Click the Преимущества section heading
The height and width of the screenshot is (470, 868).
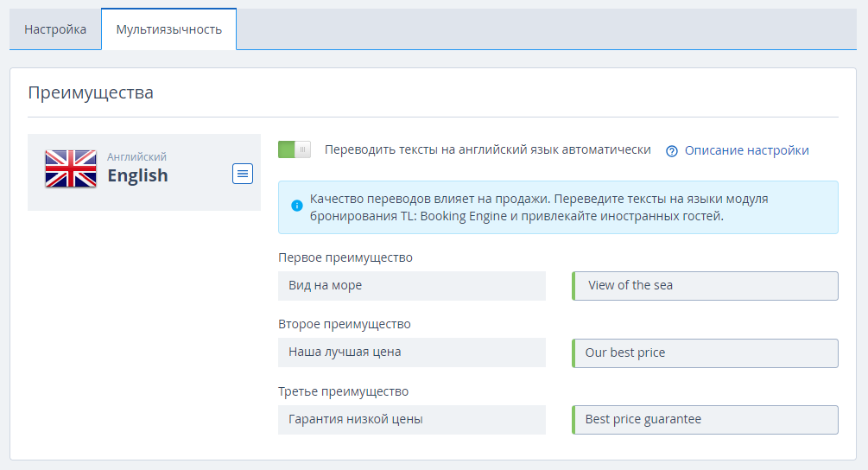pos(91,92)
